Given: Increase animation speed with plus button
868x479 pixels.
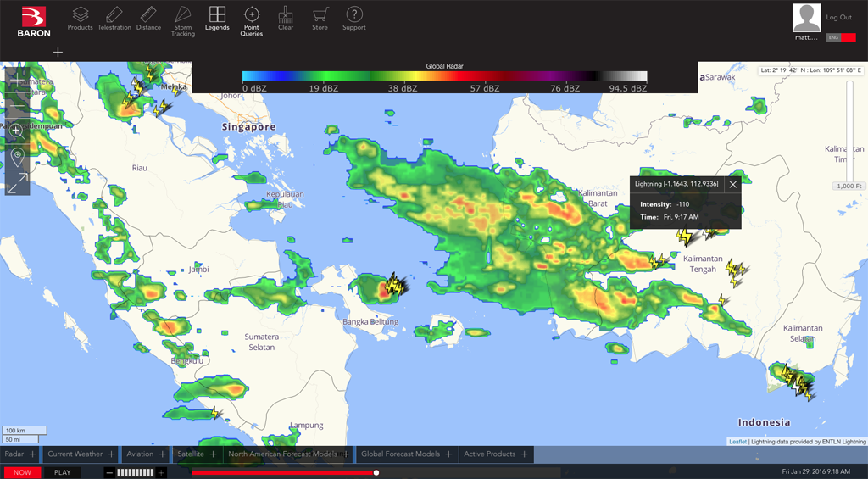Looking at the screenshot, I should pyautogui.click(x=161, y=472).
